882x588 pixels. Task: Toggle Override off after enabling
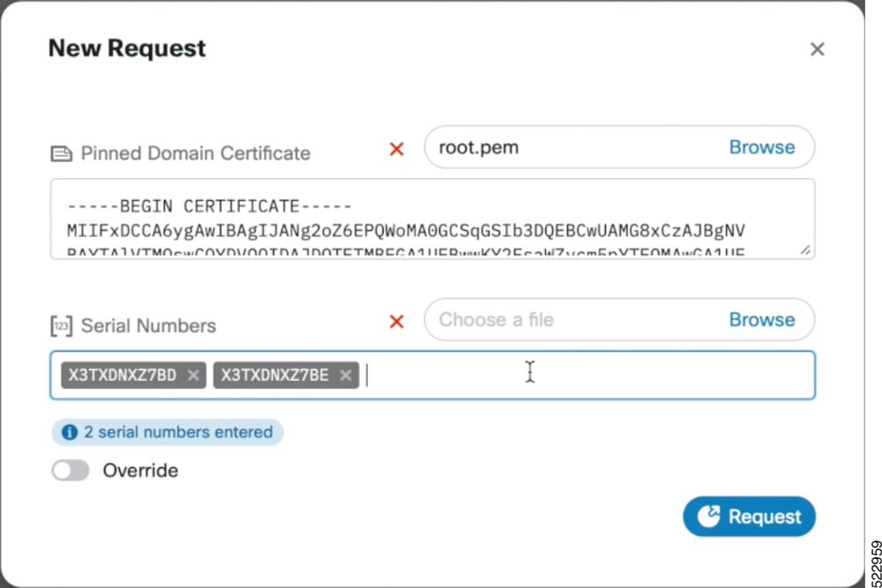click(71, 471)
